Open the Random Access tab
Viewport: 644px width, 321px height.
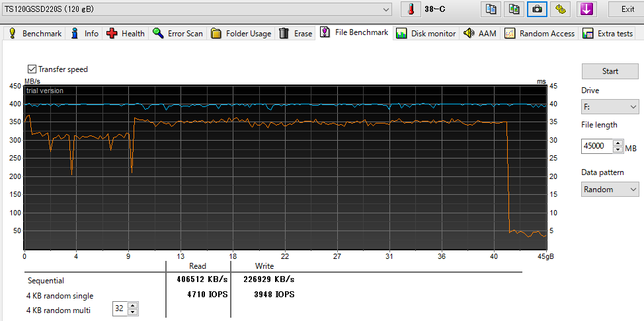[x=540, y=34]
